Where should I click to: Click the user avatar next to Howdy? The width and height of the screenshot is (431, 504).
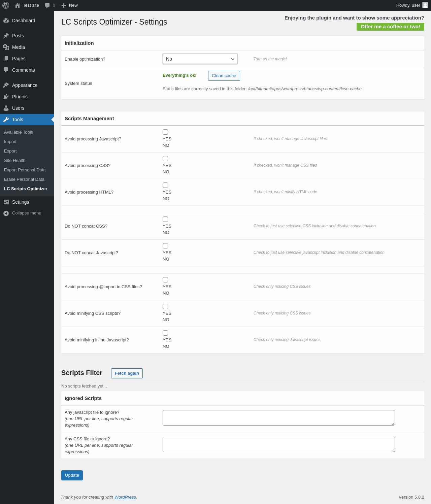[x=425, y=5]
